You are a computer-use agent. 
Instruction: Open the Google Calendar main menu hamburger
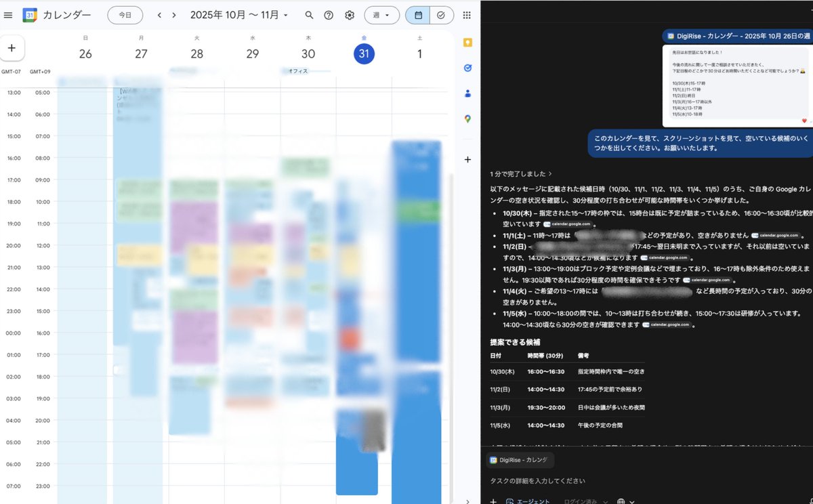tap(8, 15)
